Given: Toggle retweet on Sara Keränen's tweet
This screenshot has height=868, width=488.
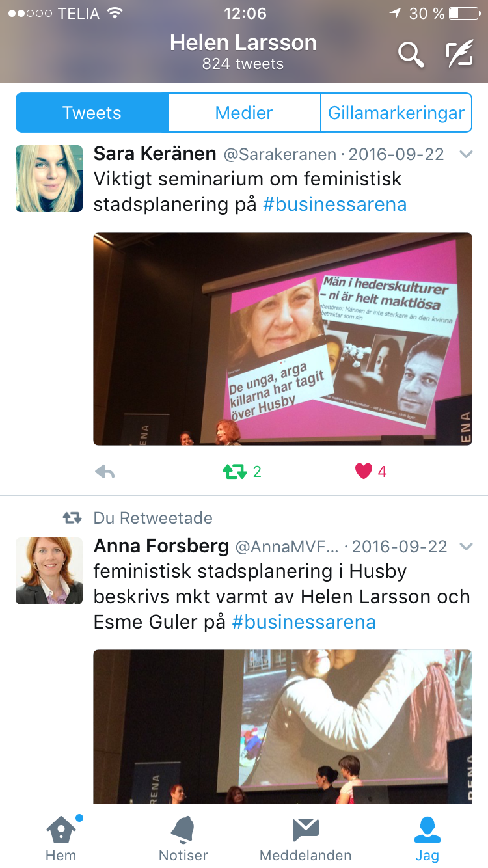Looking at the screenshot, I should [x=242, y=472].
